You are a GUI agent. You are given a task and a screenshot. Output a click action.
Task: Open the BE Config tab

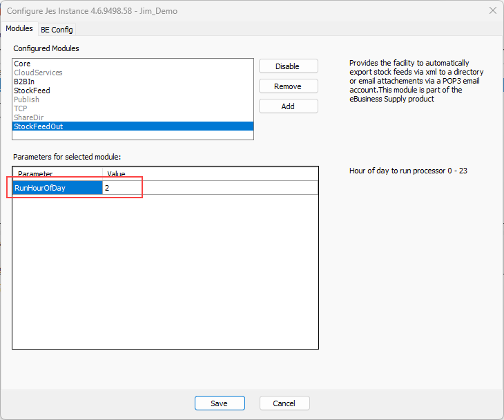tap(57, 30)
